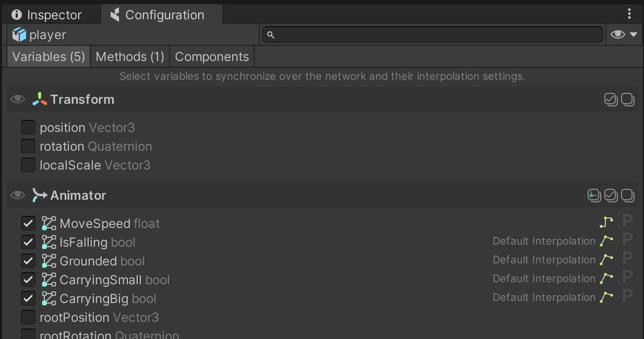The height and width of the screenshot is (339, 644).
Task: Click the variable search field
Action: [x=432, y=35]
